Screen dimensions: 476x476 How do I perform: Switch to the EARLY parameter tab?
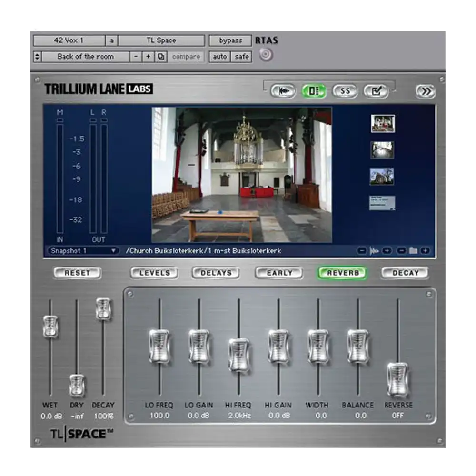click(x=279, y=273)
